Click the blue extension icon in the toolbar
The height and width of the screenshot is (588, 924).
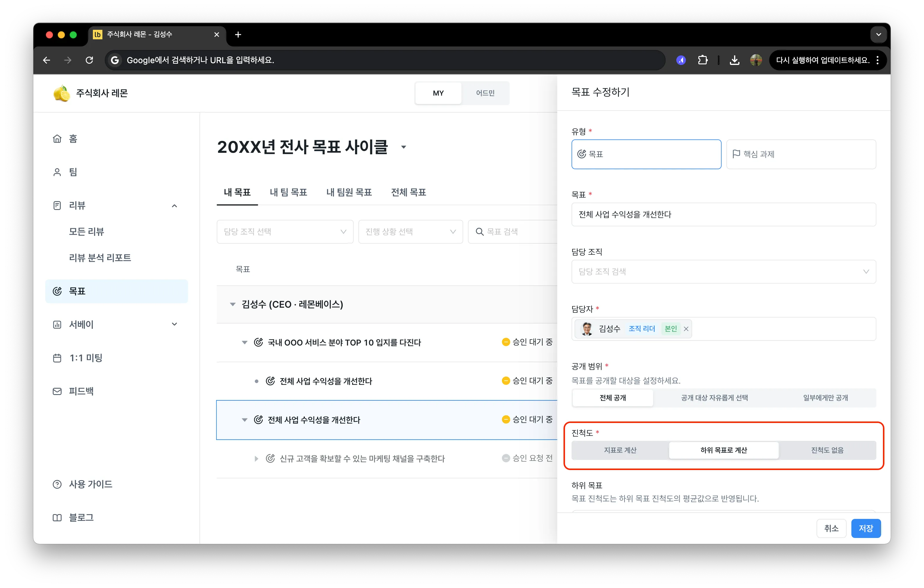pos(681,60)
